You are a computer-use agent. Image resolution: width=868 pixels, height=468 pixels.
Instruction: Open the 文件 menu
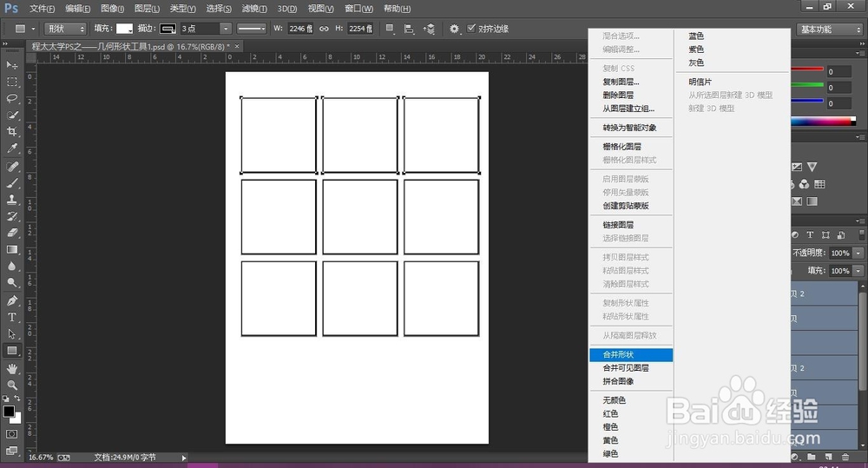[x=42, y=9]
